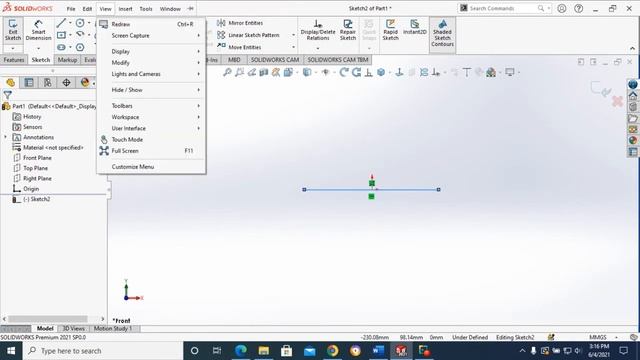Open the Toolbars submenu
This screenshot has height=360, width=640.
click(x=151, y=106)
